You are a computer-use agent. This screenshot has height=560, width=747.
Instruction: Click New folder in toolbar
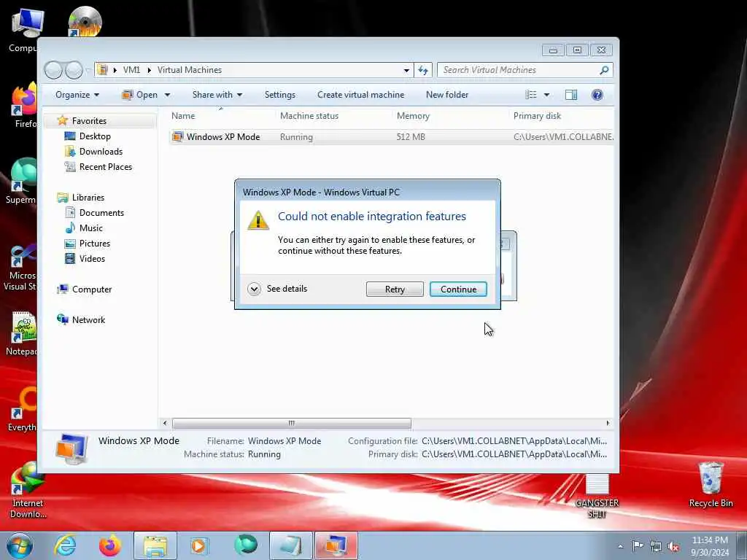click(x=447, y=95)
